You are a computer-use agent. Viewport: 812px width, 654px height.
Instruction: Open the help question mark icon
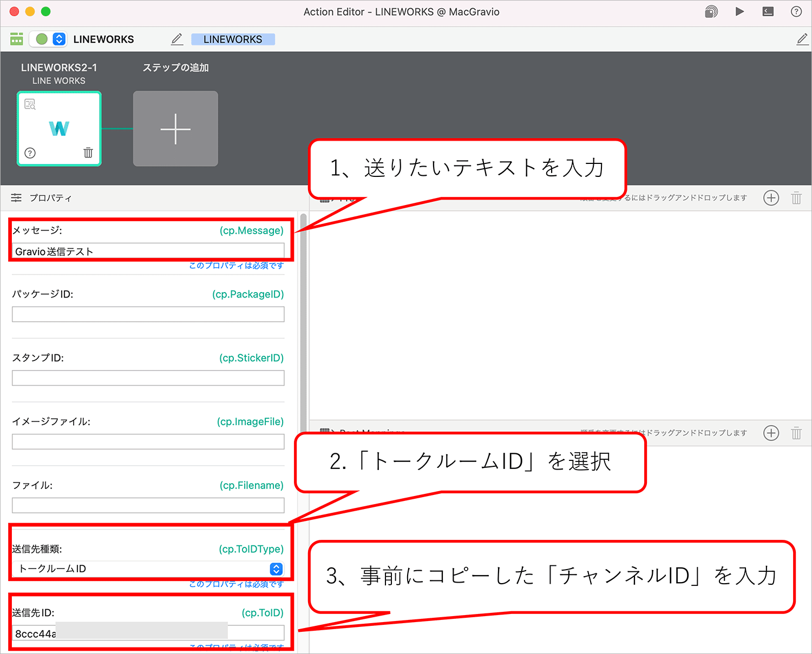click(796, 11)
